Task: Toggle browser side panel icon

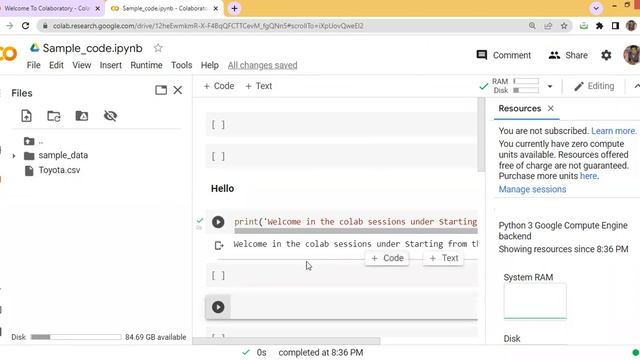Action: tap(615, 26)
